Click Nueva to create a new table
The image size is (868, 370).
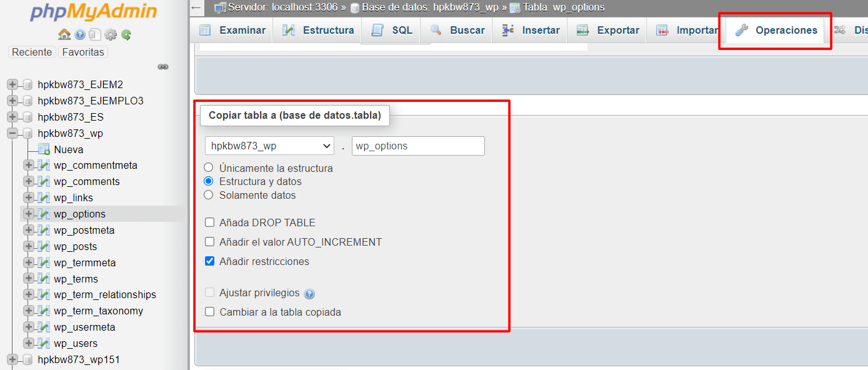coord(69,149)
